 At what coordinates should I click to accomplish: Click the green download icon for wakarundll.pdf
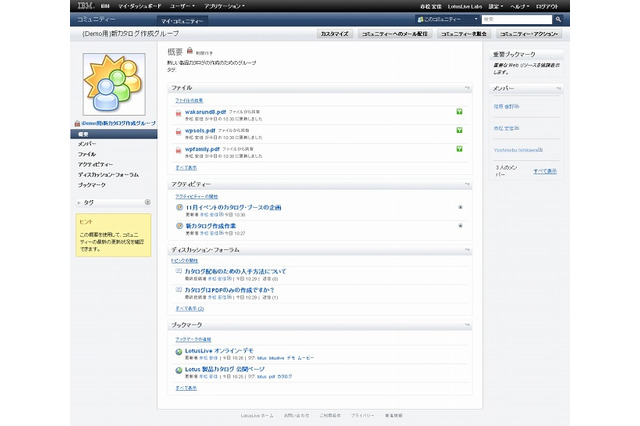(459, 111)
